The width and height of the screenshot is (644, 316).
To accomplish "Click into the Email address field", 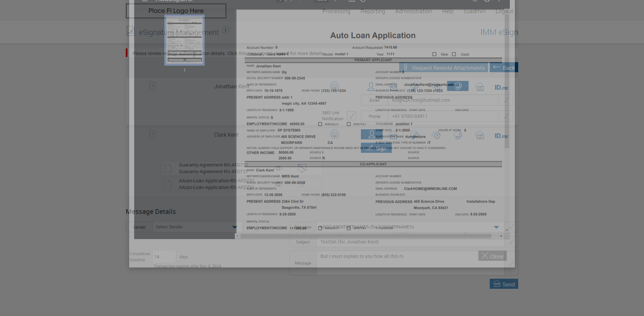I will [443, 100].
